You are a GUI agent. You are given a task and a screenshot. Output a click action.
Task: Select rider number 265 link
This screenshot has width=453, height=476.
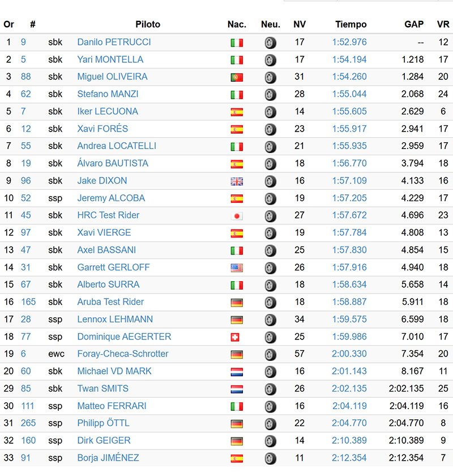point(28,423)
